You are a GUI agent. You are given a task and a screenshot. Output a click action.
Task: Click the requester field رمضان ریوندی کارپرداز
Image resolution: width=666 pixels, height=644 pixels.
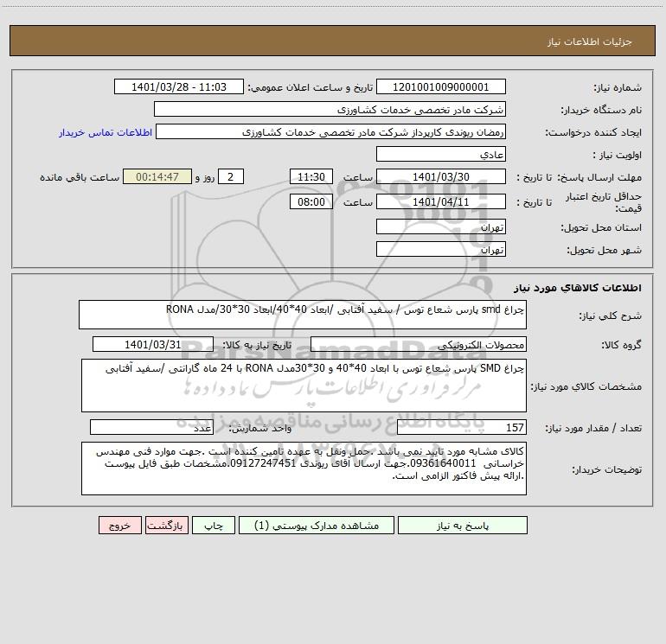click(331, 131)
